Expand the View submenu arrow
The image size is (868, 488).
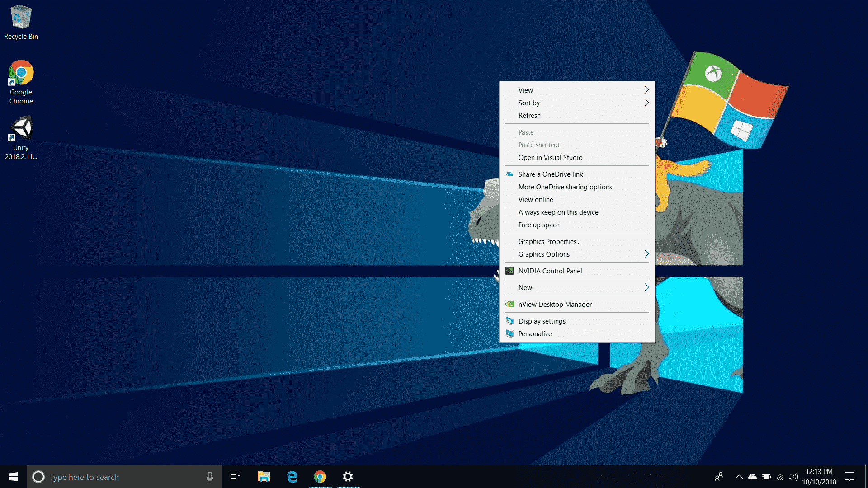click(646, 90)
